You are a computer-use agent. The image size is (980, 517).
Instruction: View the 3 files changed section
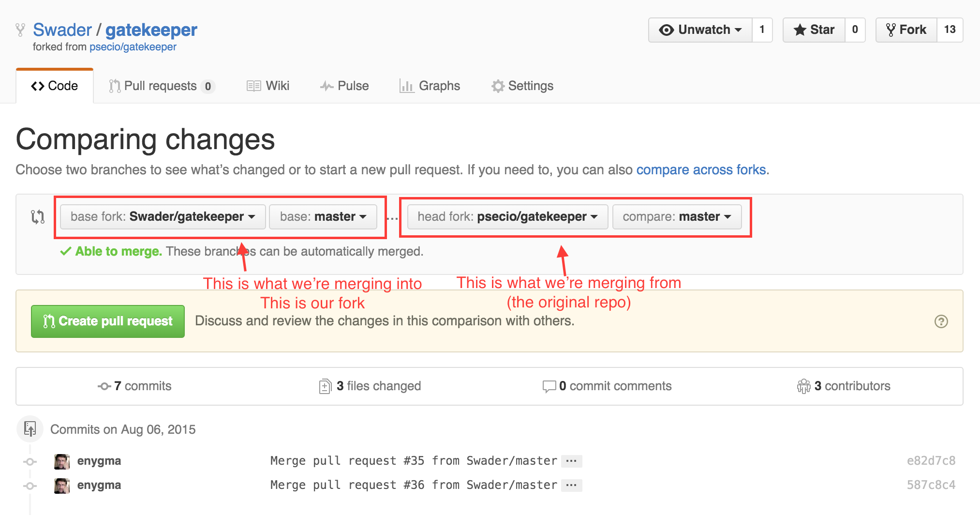click(371, 386)
